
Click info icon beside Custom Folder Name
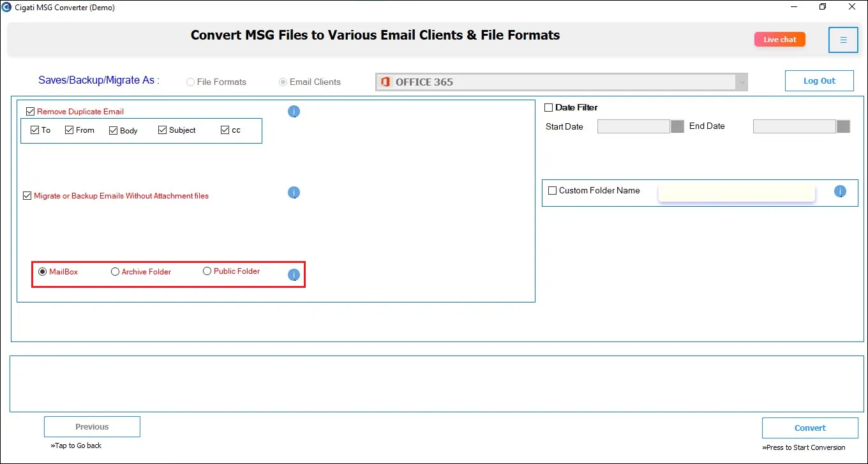tap(840, 191)
